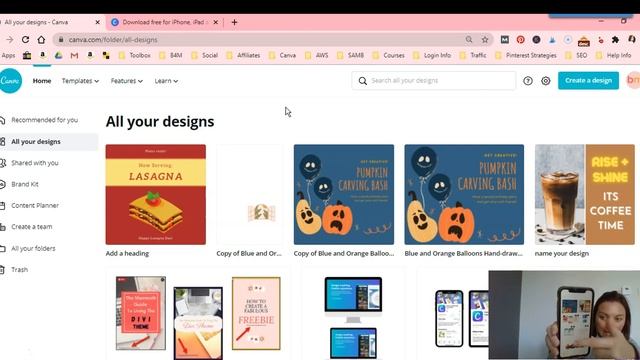The image size is (640, 360).
Task: Open the Courses bookmark folder
Action: (x=389, y=55)
